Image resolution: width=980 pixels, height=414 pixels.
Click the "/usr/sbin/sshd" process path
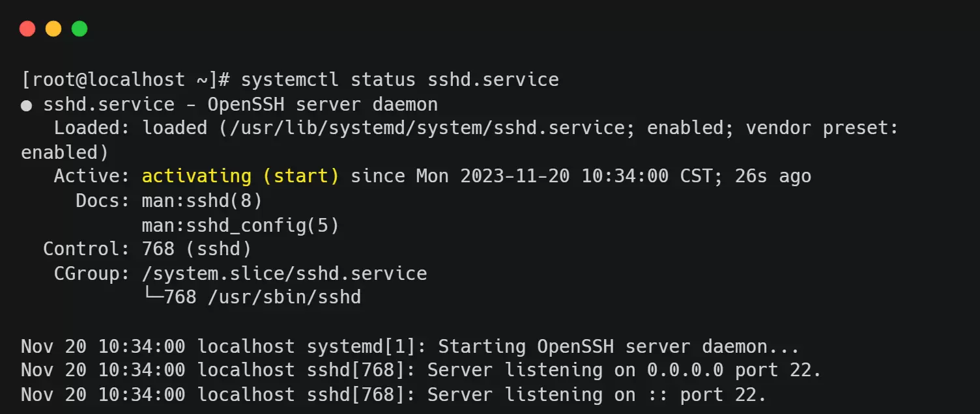[284, 297]
